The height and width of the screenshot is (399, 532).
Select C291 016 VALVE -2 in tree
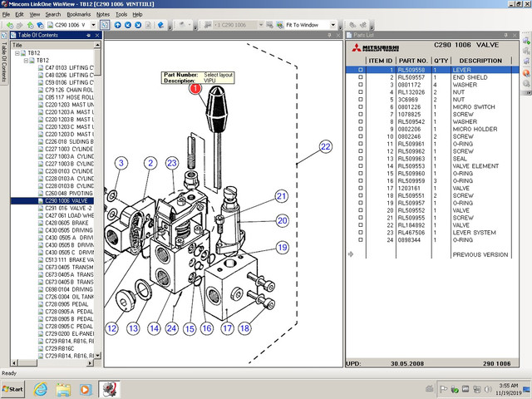[68, 208]
